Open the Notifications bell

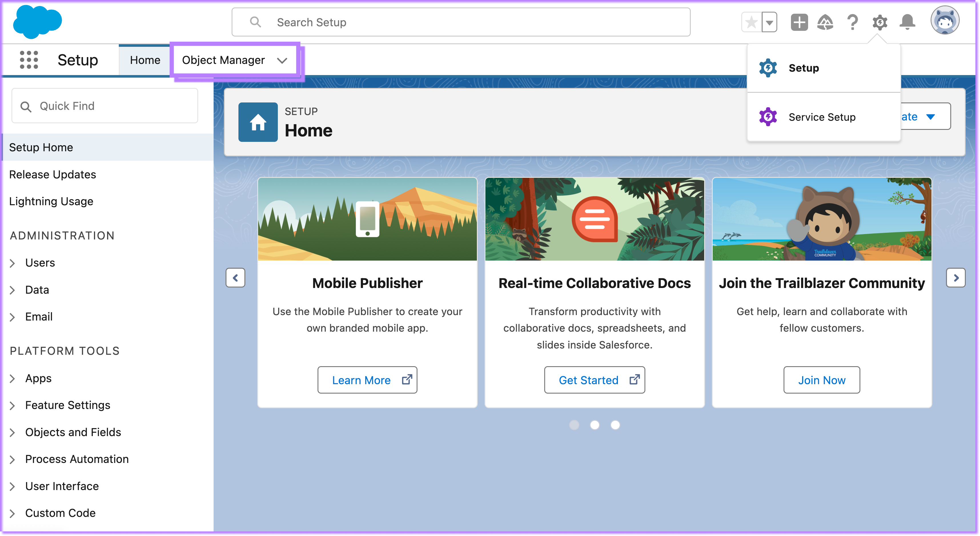[x=907, y=23]
